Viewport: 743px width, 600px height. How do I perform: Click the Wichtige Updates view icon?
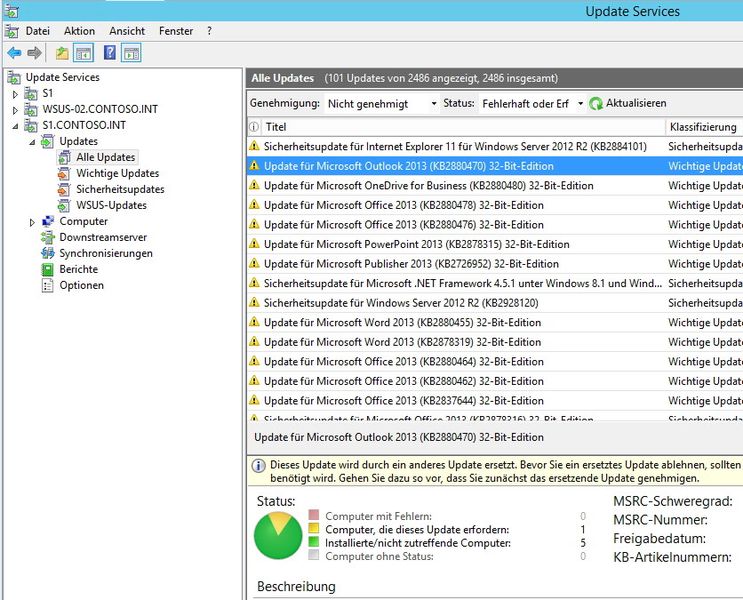[64, 173]
